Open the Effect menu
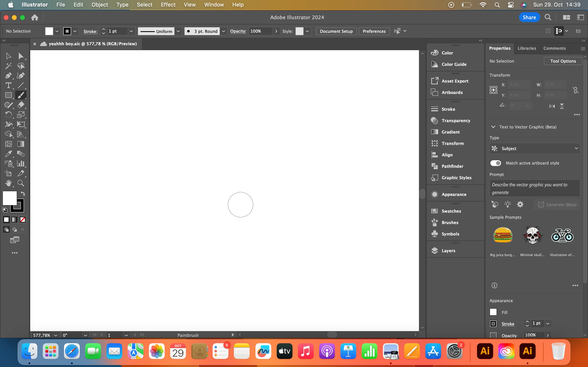 (168, 5)
